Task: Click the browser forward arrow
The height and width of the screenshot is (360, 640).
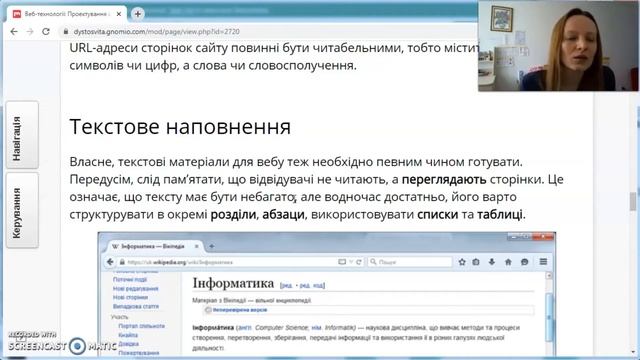Action: (x=30, y=31)
